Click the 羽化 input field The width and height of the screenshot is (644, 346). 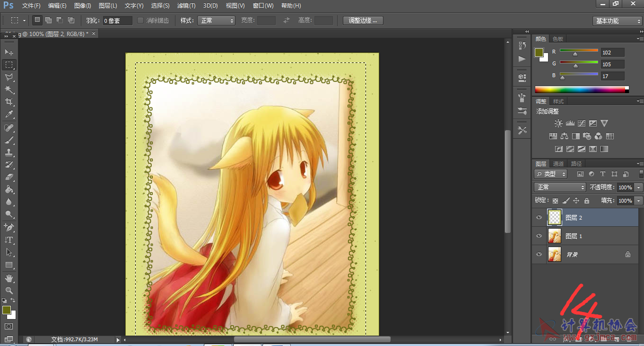pos(118,21)
